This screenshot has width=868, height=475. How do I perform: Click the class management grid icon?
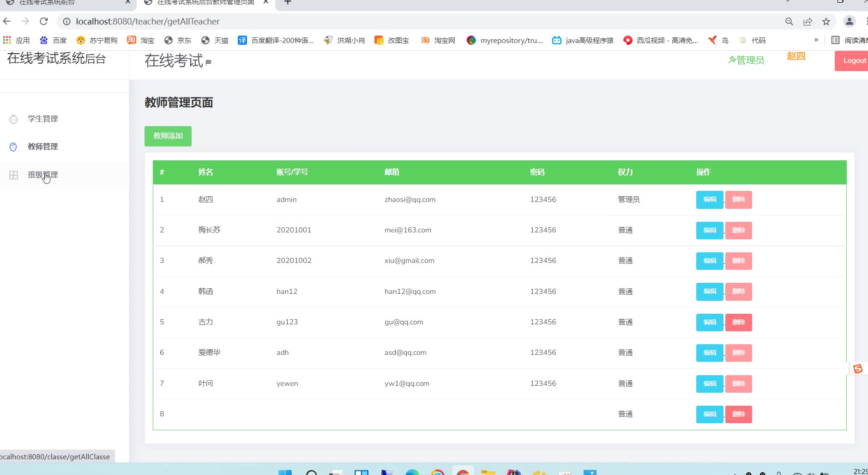(x=13, y=175)
